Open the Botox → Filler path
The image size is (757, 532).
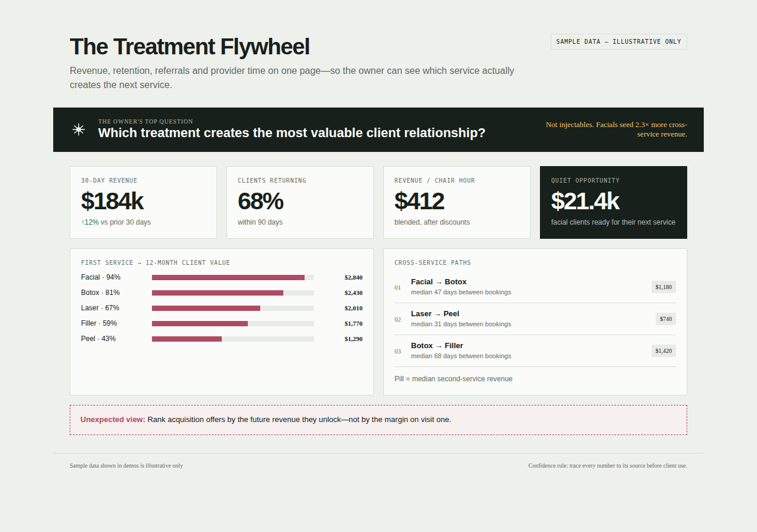click(x=535, y=351)
